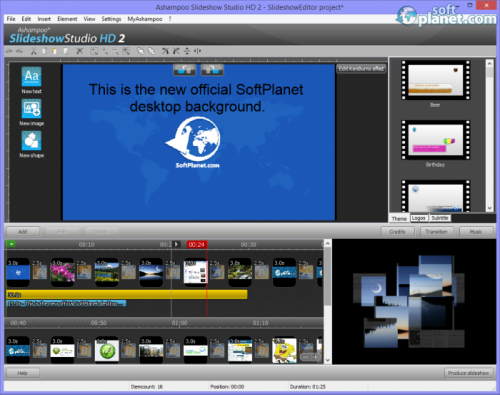The width and height of the screenshot is (500, 395).
Task: Zoom out timeline with minus button
Action: click(x=306, y=357)
